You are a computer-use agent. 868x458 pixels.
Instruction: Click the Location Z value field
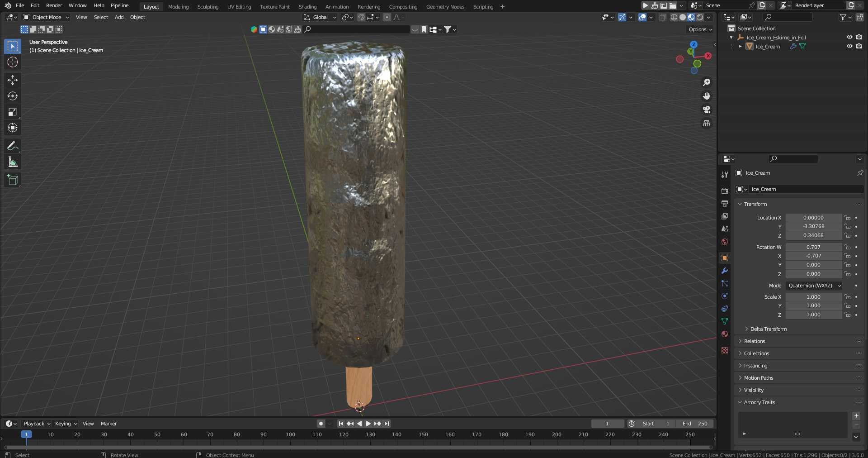tap(813, 235)
